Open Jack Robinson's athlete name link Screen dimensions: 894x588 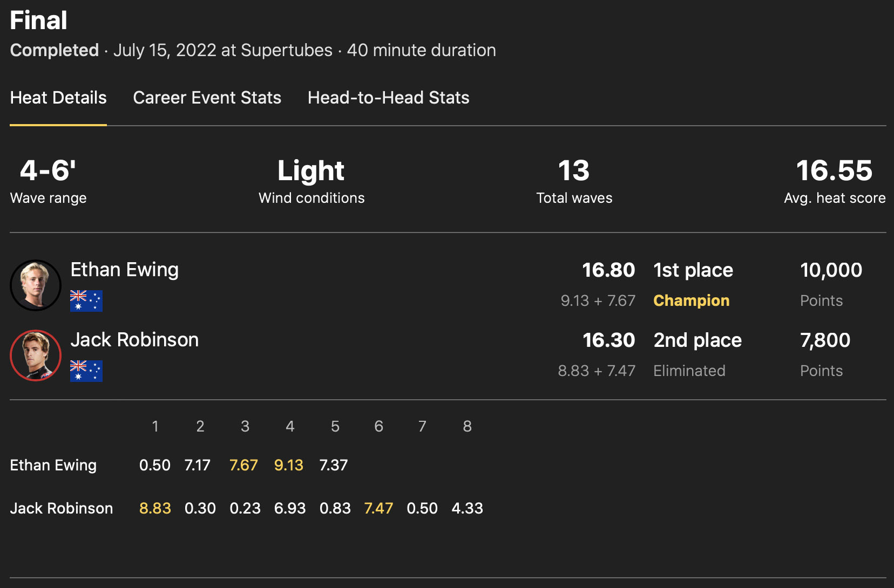click(x=134, y=340)
